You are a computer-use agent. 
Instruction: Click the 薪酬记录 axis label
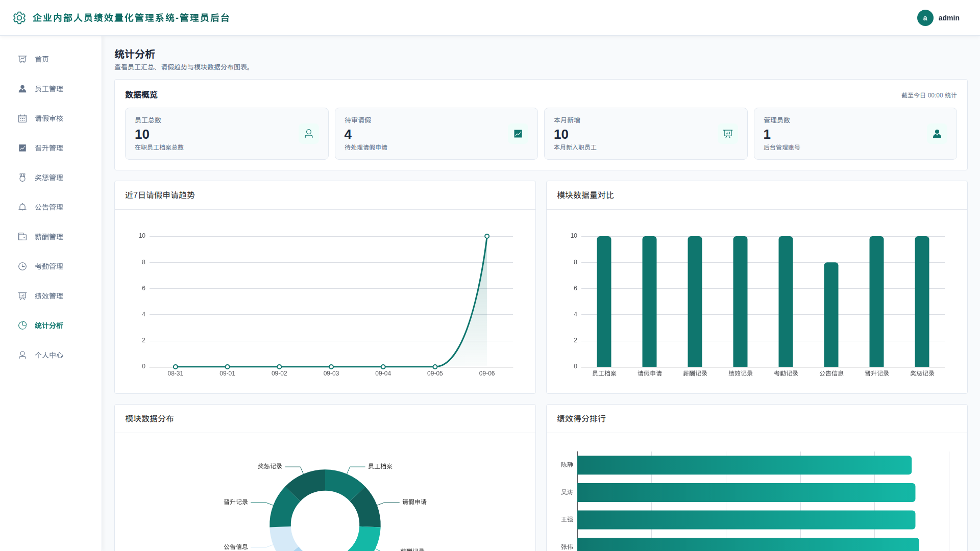click(x=695, y=373)
